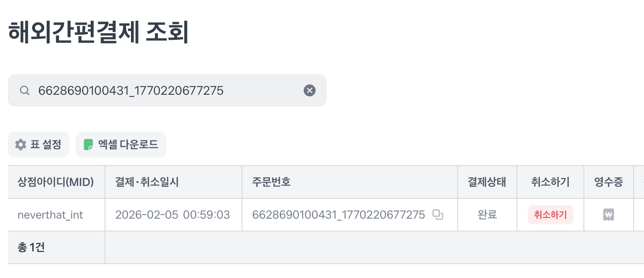Click the 완료 payment status cell

tap(487, 215)
